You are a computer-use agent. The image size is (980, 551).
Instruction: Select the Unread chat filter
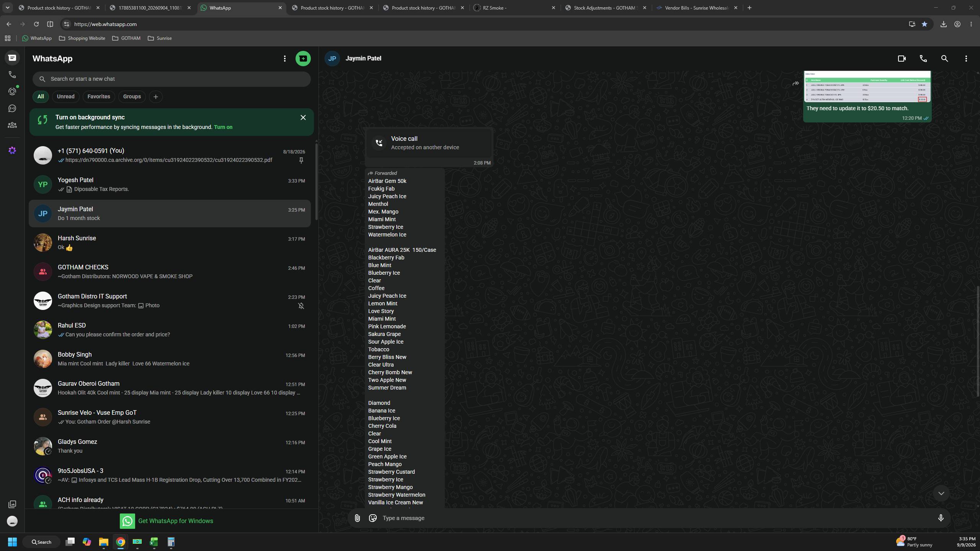[65, 97]
